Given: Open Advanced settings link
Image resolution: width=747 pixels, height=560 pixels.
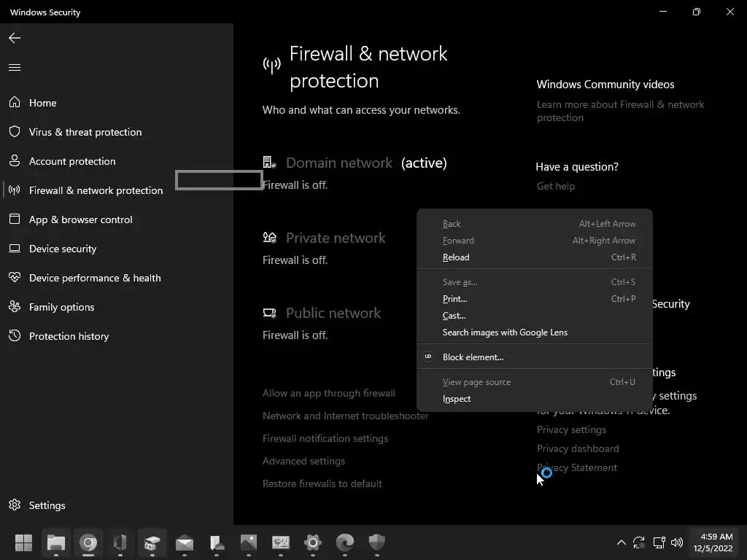Looking at the screenshot, I should [x=303, y=461].
